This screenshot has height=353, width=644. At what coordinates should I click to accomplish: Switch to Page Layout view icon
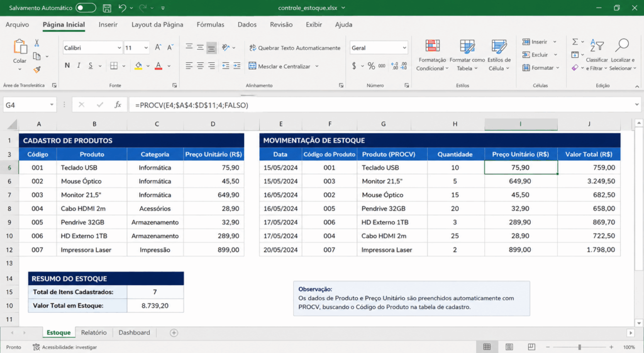point(509,347)
